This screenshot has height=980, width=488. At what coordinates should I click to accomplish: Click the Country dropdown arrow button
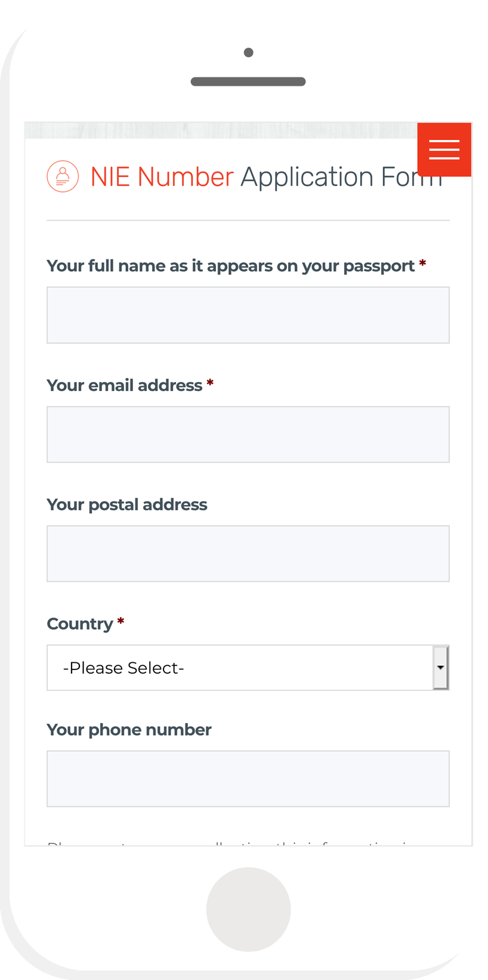pyautogui.click(x=440, y=668)
